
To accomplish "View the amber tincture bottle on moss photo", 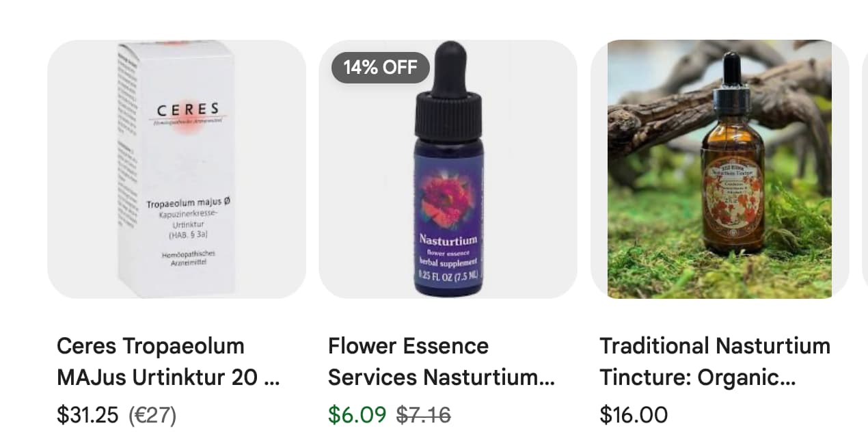I will [x=719, y=169].
